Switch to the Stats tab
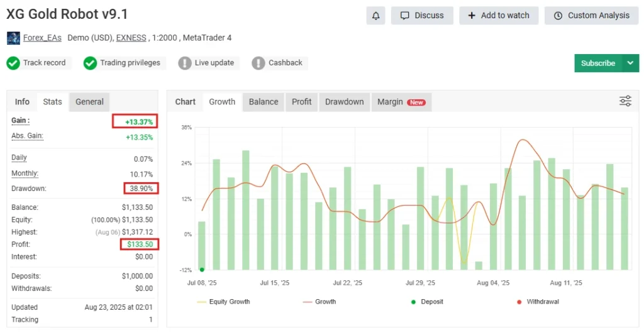This screenshot has width=644, height=335. click(52, 102)
